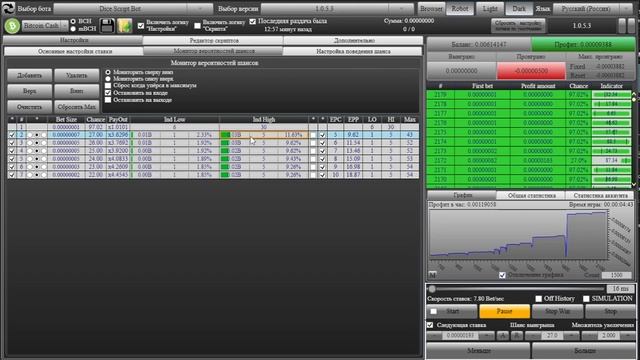Toggle Включить логику Настройки checkbox
This screenshot has height=360, width=640.
(x=141, y=25)
